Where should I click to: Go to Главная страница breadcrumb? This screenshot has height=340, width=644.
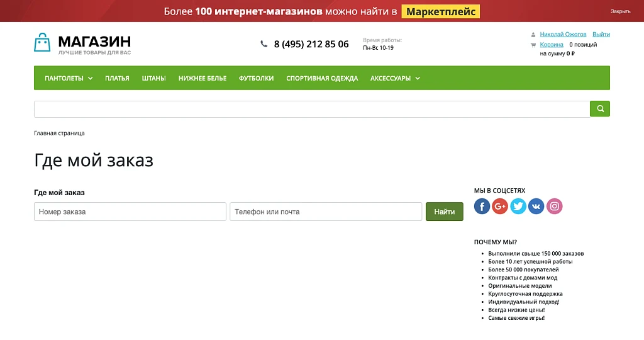click(x=59, y=133)
